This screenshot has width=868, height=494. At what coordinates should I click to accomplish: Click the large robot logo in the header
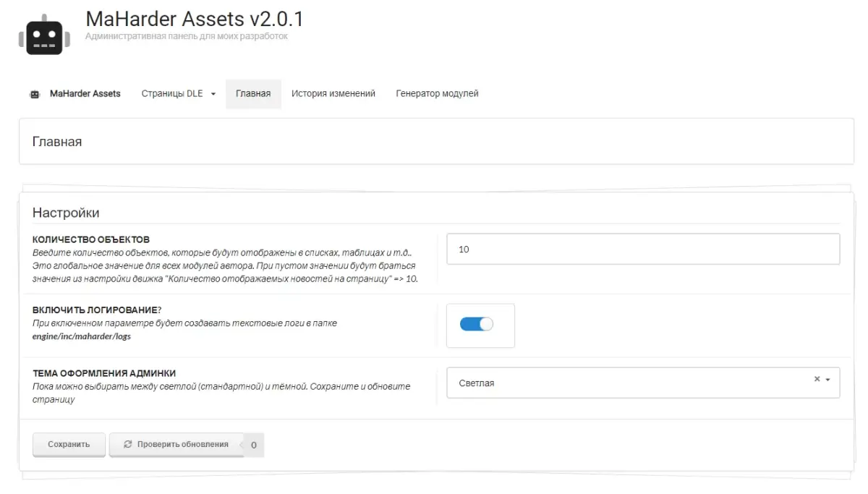pyautogui.click(x=44, y=34)
